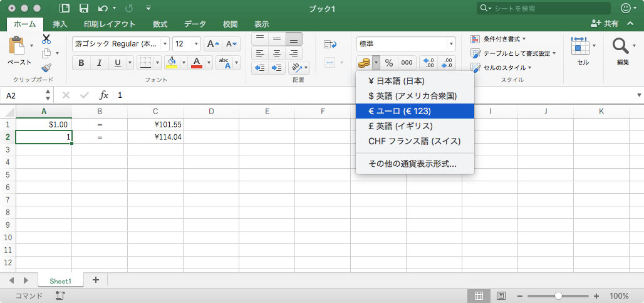The image size is (644, 303).
Task: Cut selection with the scissors icon
Action: pyautogui.click(x=46, y=39)
